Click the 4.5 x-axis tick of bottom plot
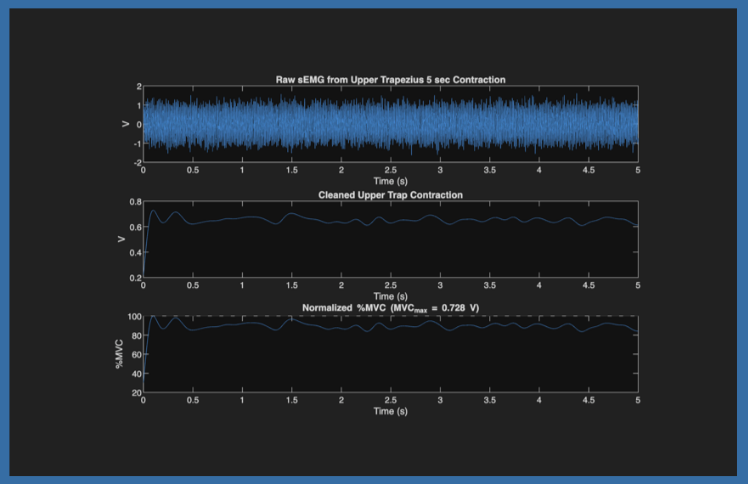The width and height of the screenshot is (748, 484). [588, 401]
